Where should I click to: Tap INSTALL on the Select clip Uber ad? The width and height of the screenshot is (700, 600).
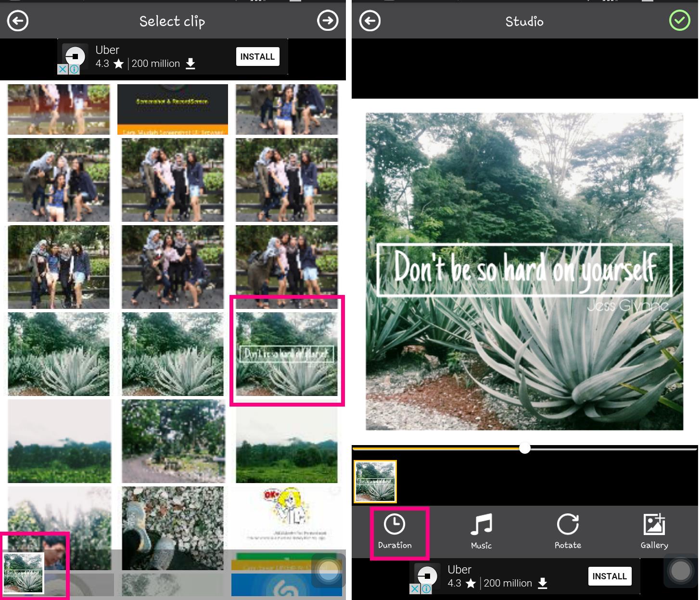[x=257, y=57]
